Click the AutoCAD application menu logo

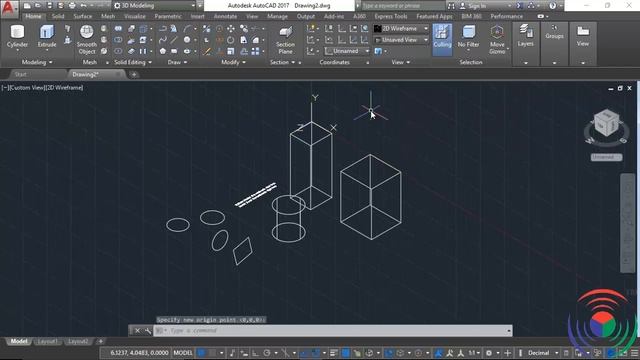[9, 8]
